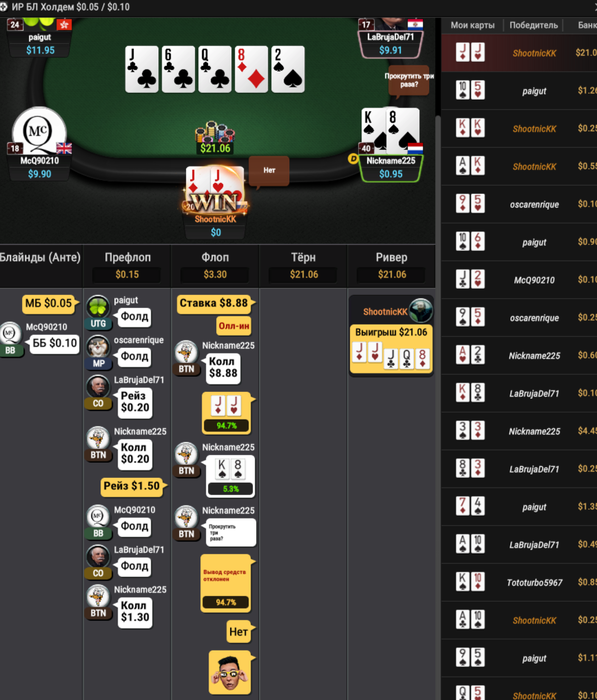Select the paigut hand with 10 and 5

pos(519,91)
